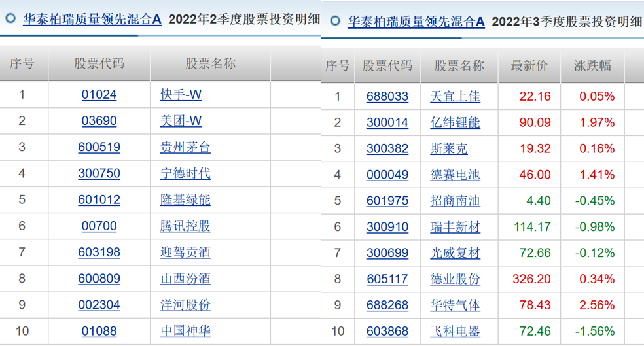Screen dimensions: 644x346
Task: Select change value 2.56%
Action: (597, 305)
